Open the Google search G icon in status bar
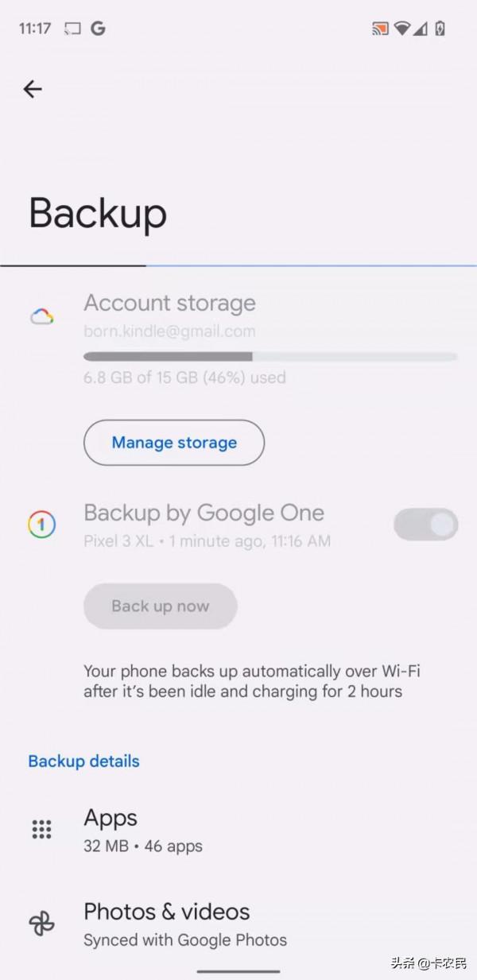 tap(97, 27)
